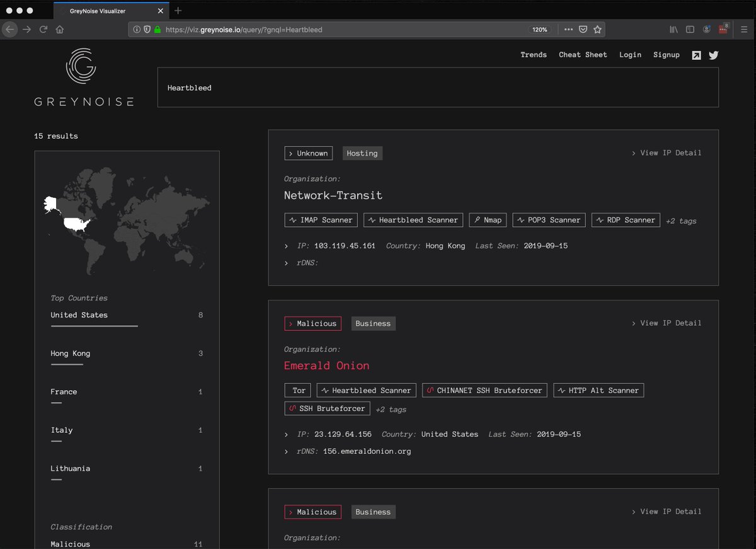The image size is (756, 549).
Task: Bookmark this page with star icon
Action: pos(597,30)
